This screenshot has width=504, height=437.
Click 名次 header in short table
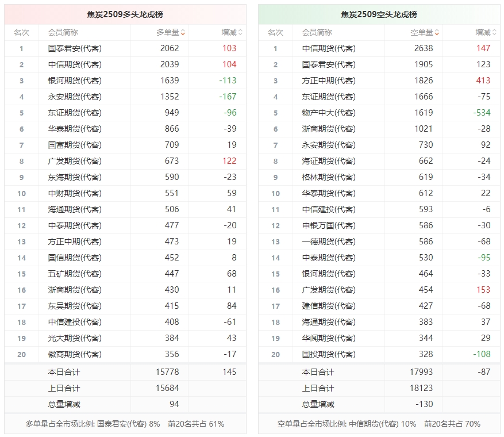(x=275, y=32)
